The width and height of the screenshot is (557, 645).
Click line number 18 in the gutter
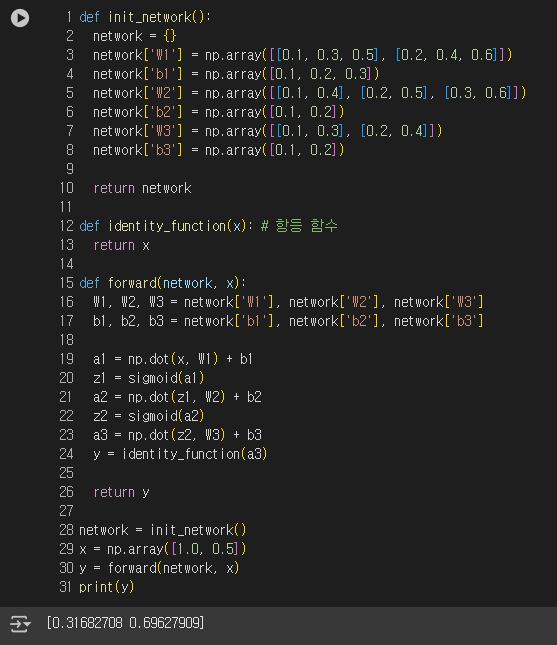66,340
